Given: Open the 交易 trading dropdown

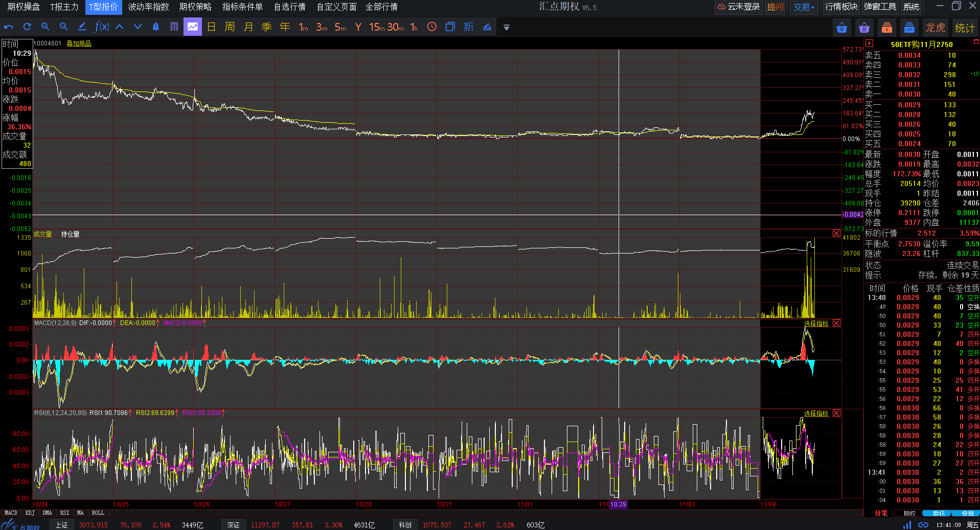Looking at the screenshot, I should (805, 7).
